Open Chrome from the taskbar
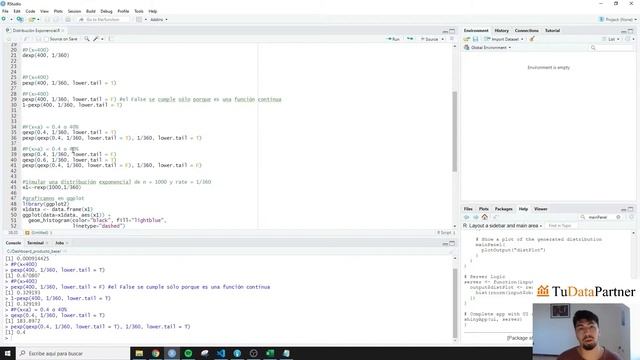Screen dimensions: 640x360 tap(156, 353)
